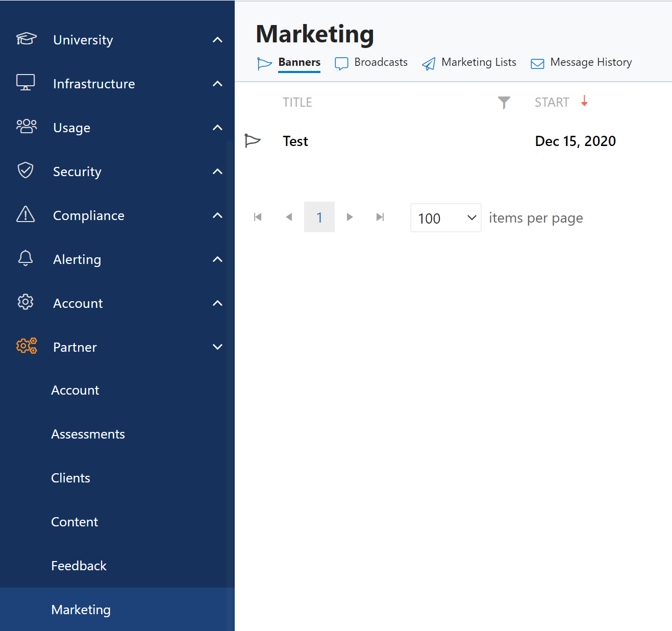The width and height of the screenshot is (672, 631).
Task: Expand the Compliance section chevron
Action: pyautogui.click(x=217, y=215)
